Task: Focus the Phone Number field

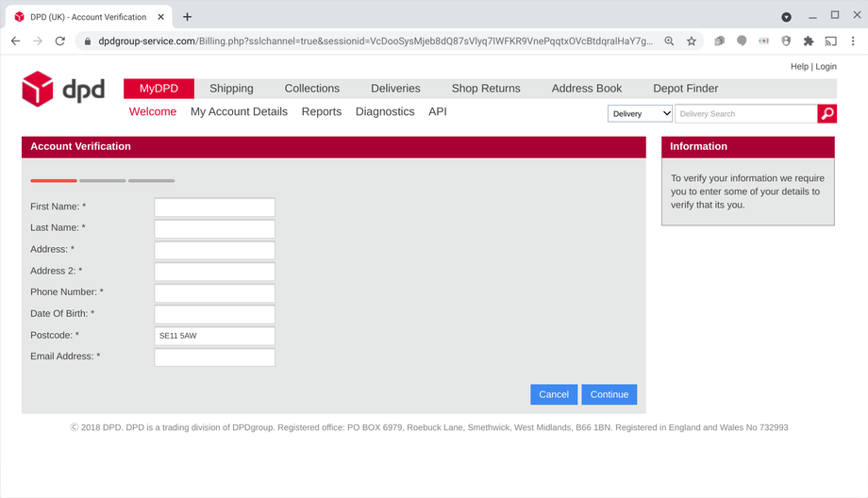Action: 215,292
